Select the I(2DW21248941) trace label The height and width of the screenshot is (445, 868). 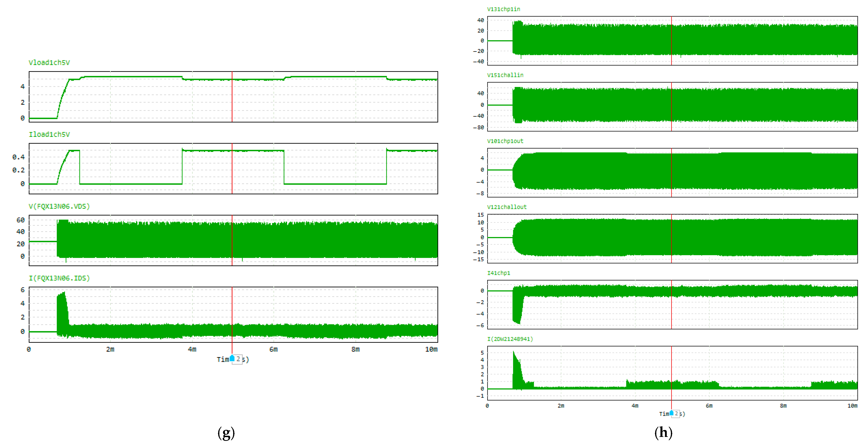(x=510, y=339)
